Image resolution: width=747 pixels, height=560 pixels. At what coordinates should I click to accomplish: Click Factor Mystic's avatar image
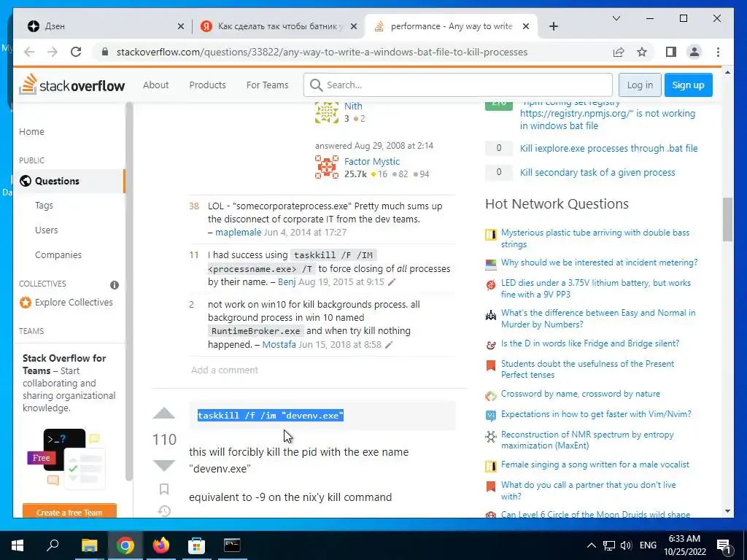coord(326,167)
